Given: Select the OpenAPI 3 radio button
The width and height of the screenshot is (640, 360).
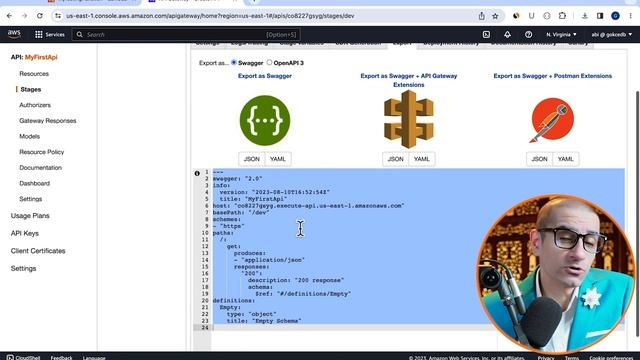Looking at the screenshot, I should (269, 62).
